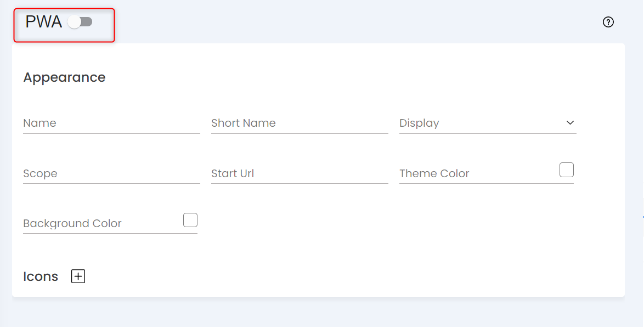
Task: Click the Background Color placeholder label
Action: (72, 223)
